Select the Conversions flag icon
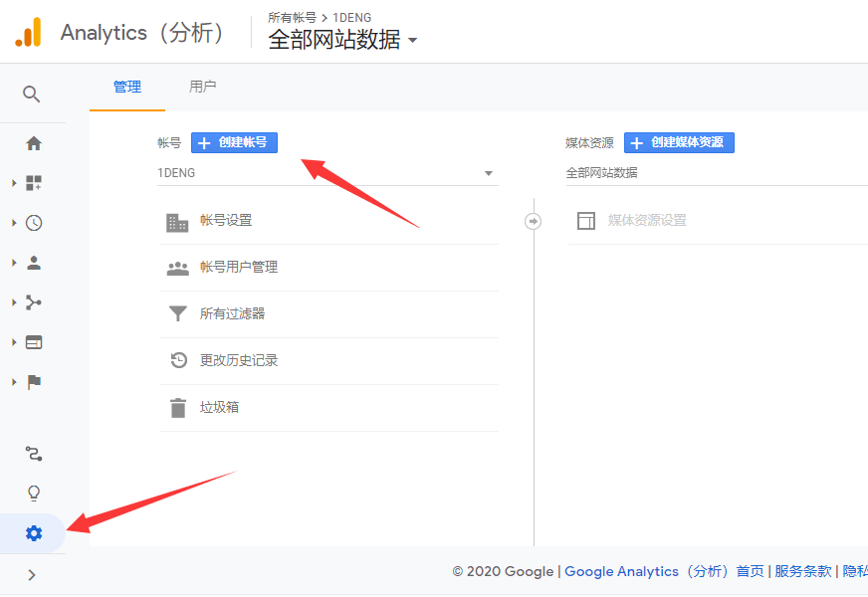 tap(33, 382)
